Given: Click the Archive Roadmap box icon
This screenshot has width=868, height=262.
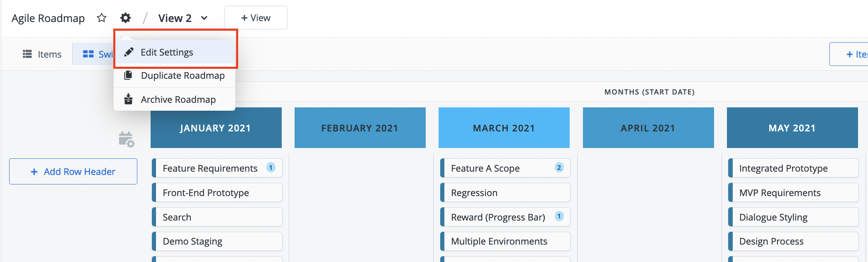Looking at the screenshot, I should (x=128, y=99).
